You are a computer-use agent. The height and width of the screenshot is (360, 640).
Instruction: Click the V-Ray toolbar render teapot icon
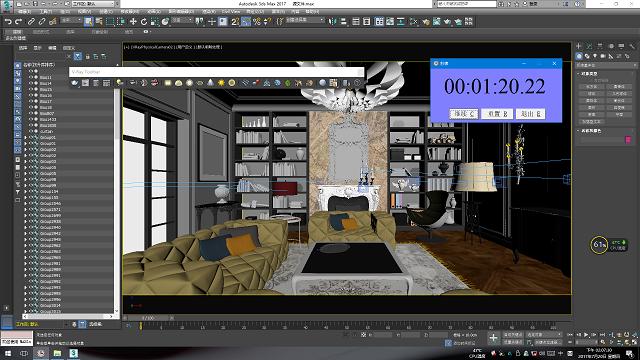point(74,83)
